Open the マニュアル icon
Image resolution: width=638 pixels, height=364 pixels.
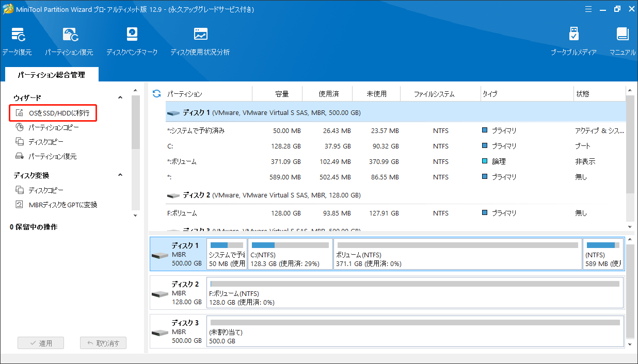(623, 41)
